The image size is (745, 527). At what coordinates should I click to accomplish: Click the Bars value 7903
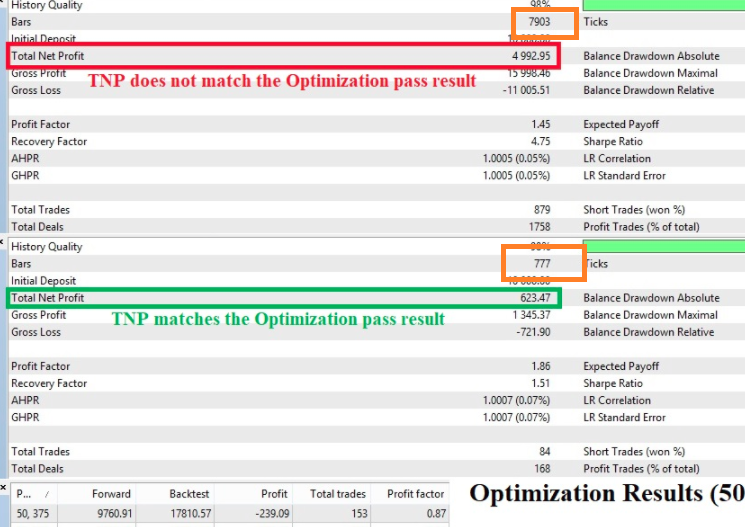pos(539,22)
